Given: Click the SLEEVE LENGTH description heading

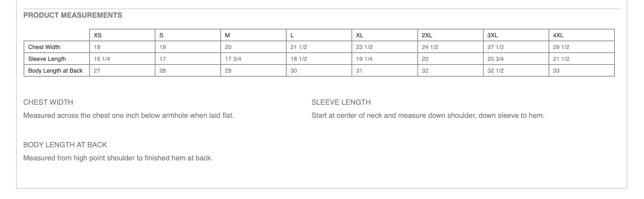Looking at the screenshot, I should pos(341,102).
